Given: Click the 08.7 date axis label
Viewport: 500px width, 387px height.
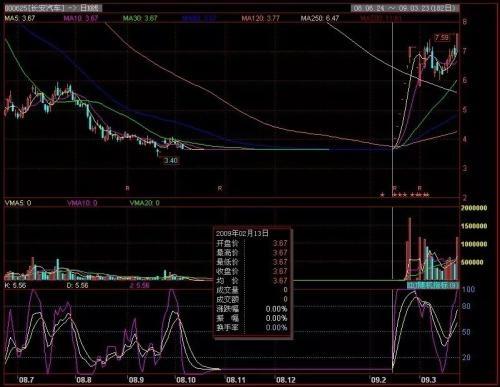Looking at the screenshot, I should 26,380.
